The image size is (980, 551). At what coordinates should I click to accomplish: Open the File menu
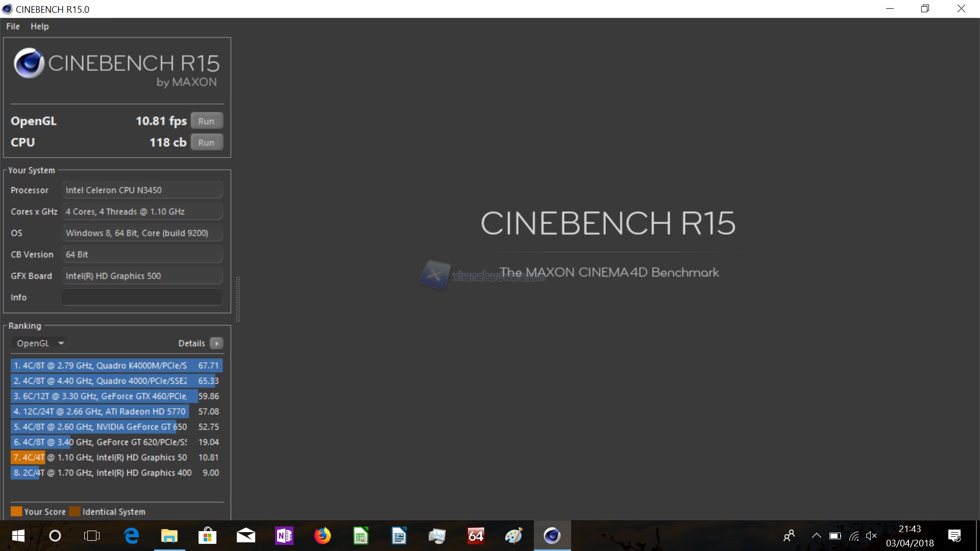[12, 26]
